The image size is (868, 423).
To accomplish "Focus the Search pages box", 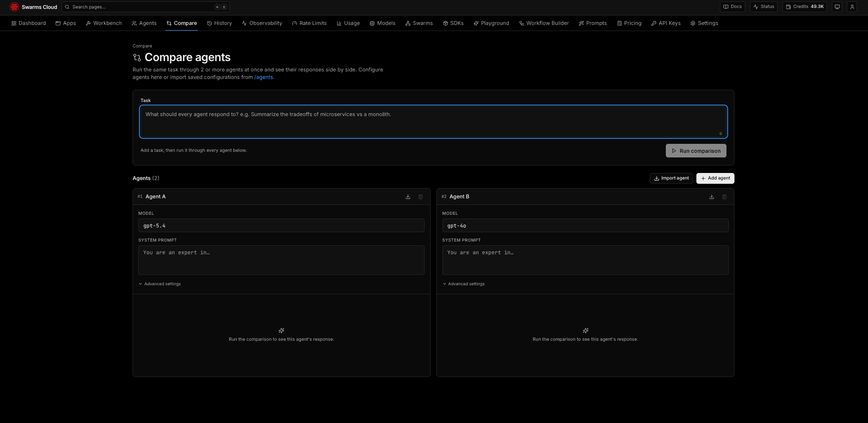I will click(146, 7).
